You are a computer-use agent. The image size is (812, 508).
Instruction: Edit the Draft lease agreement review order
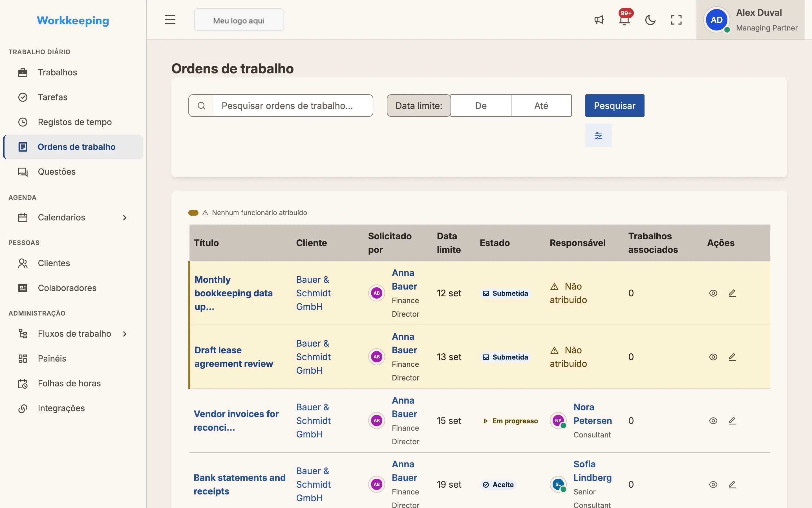pos(732,357)
